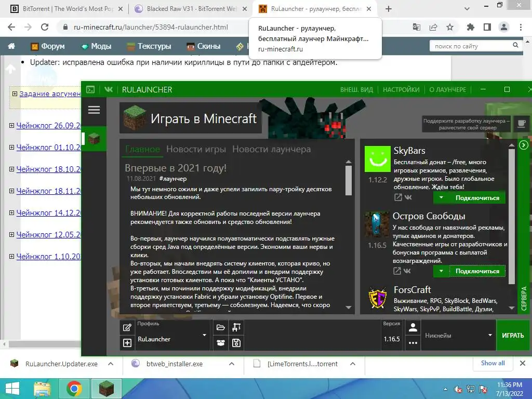Screen dimensions: 532x399
Task: Open Остров Свободы VK page icon
Action: tap(407, 271)
